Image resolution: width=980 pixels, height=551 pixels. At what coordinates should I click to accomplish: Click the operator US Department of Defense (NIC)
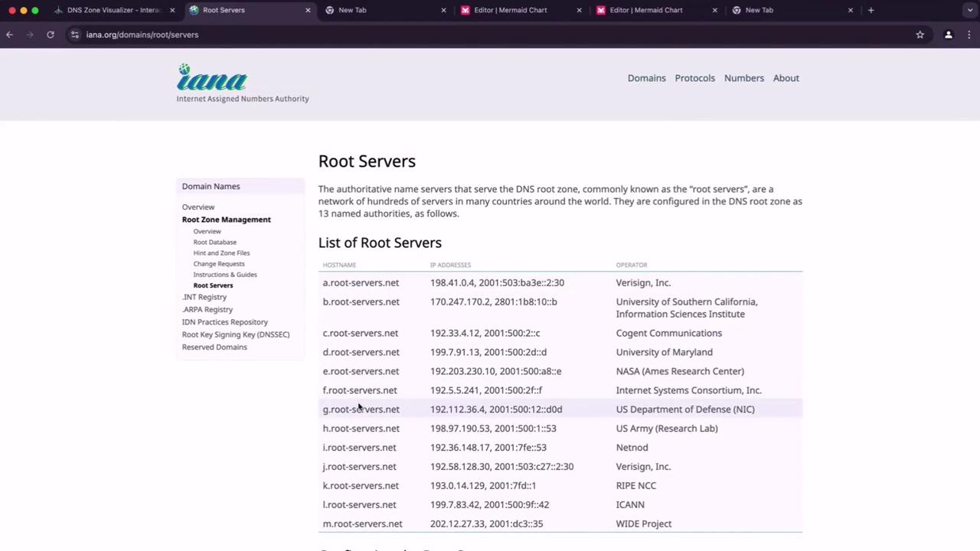point(686,409)
